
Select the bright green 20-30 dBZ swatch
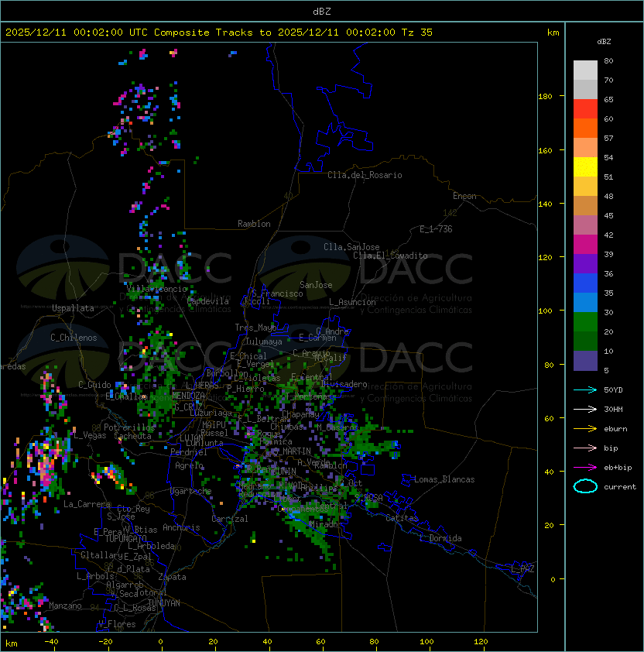point(585,322)
